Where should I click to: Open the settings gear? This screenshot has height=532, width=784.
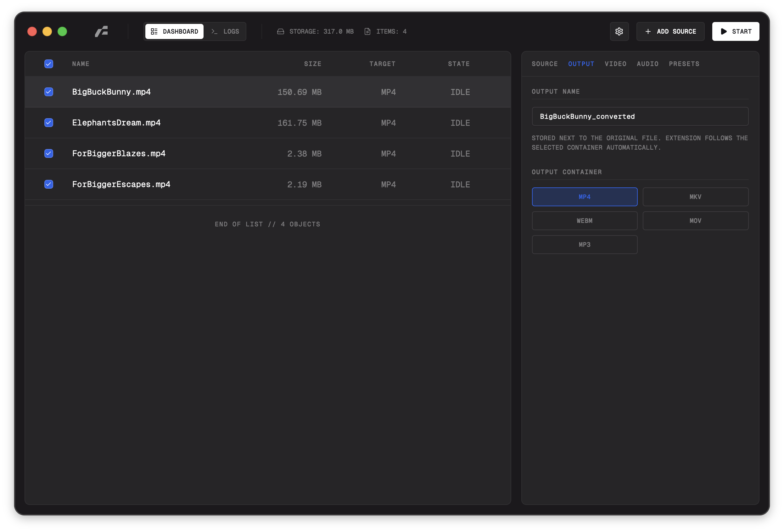click(x=619, y=31)
